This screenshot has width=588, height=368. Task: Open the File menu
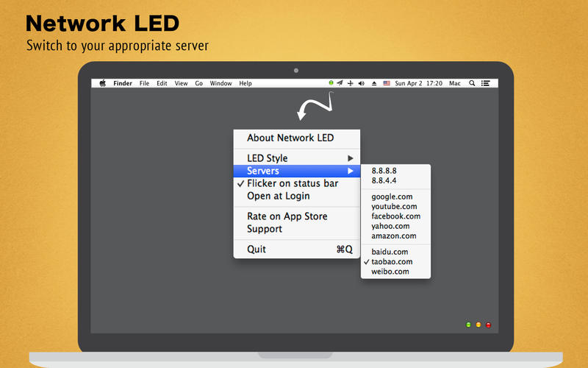pyautogui.click(x=144, y=83)
